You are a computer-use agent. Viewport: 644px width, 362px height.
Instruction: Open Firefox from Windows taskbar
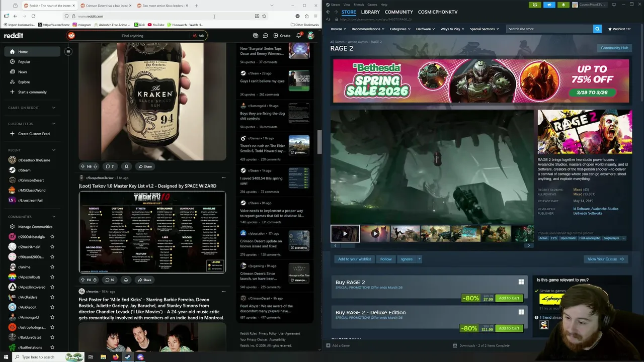click(115, 357)
